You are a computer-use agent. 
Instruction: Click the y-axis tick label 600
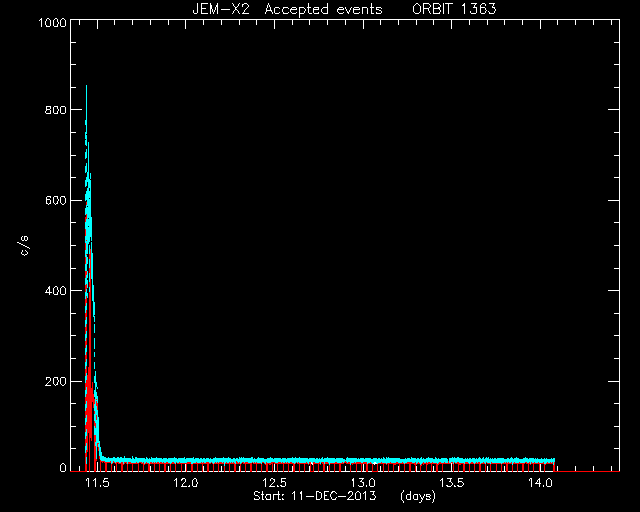(x=55, y=200)
